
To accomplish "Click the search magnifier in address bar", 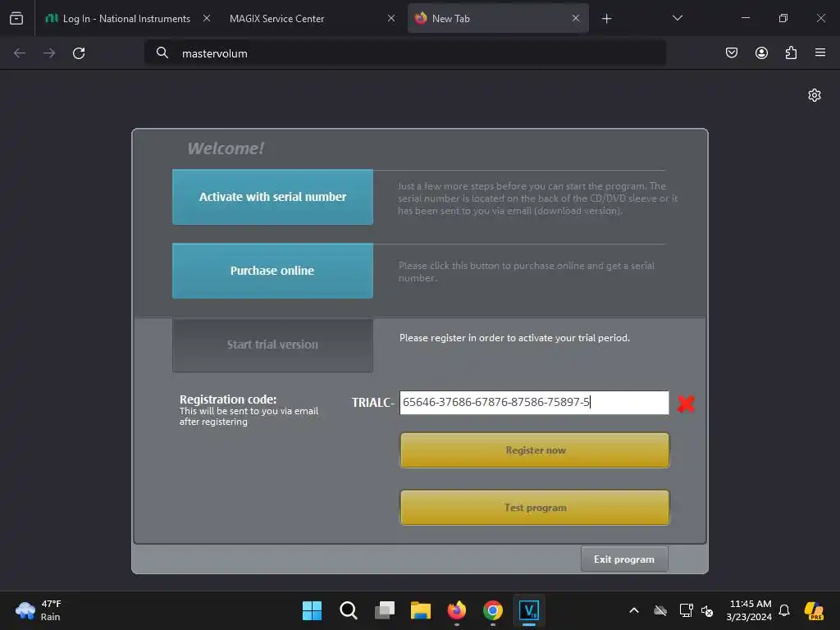I will click(162, 52).
